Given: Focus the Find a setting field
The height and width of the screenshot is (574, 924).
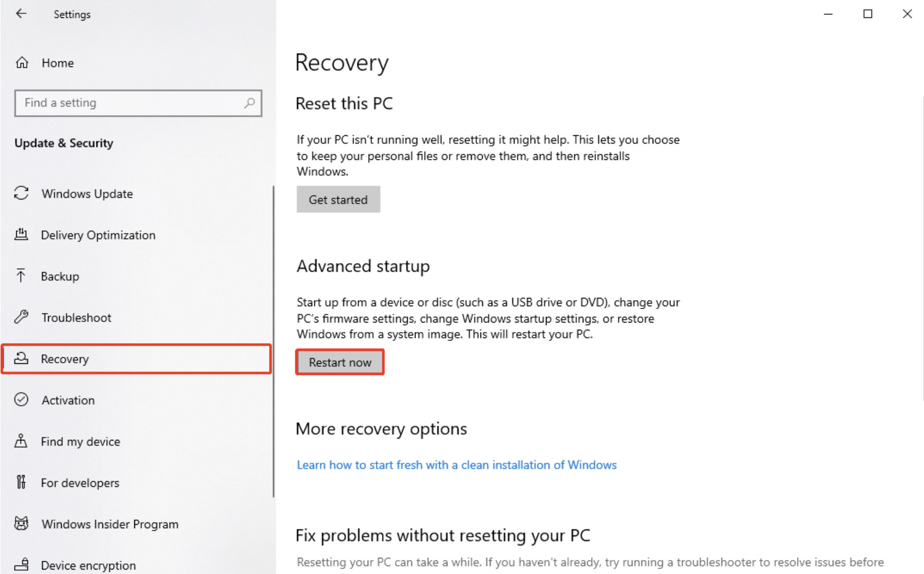Looking at the screenshot, I should click(138, 103).
